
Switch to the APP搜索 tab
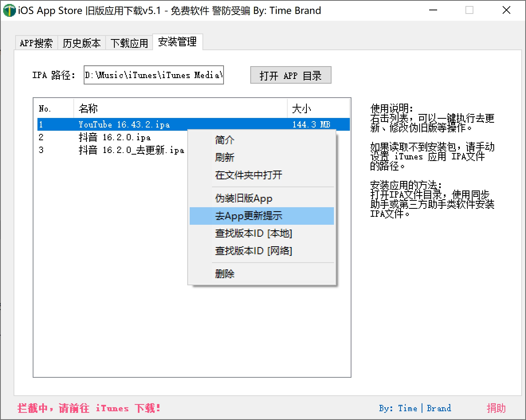coord(36,43)
